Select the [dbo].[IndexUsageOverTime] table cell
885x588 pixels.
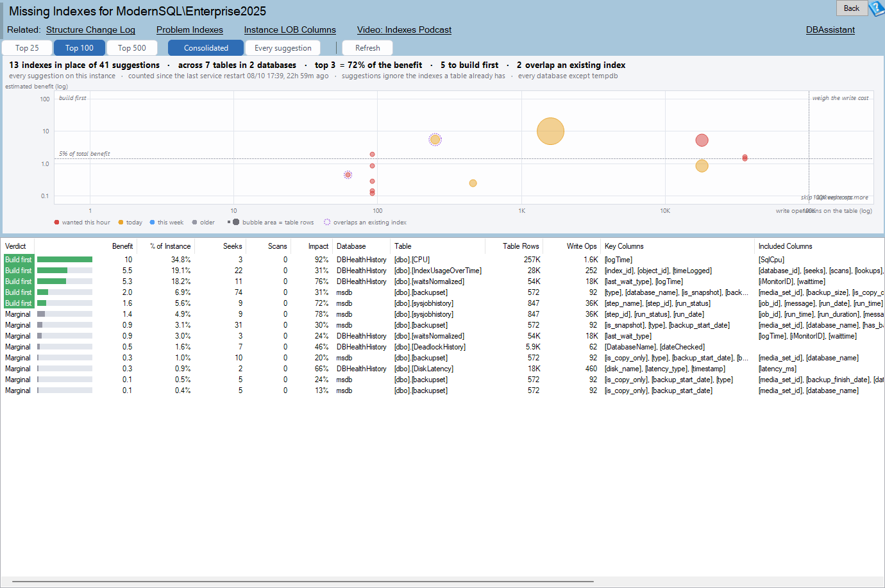pos(438,271)
